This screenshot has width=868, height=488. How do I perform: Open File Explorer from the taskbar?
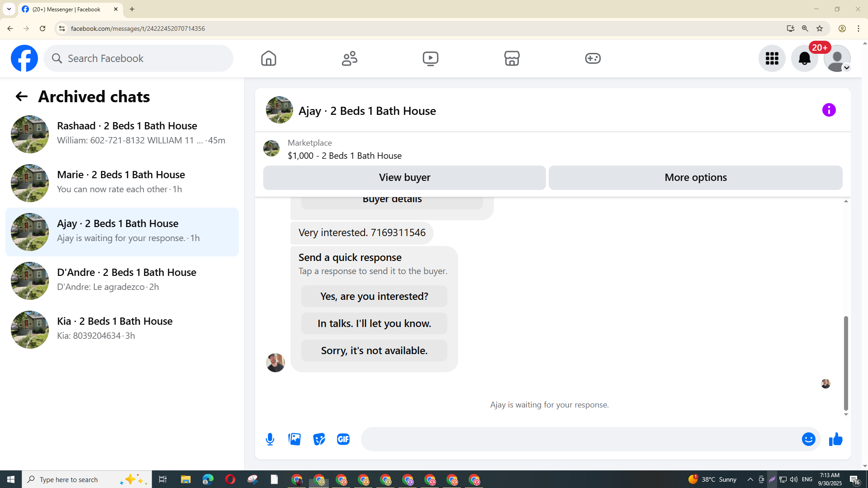185,479
